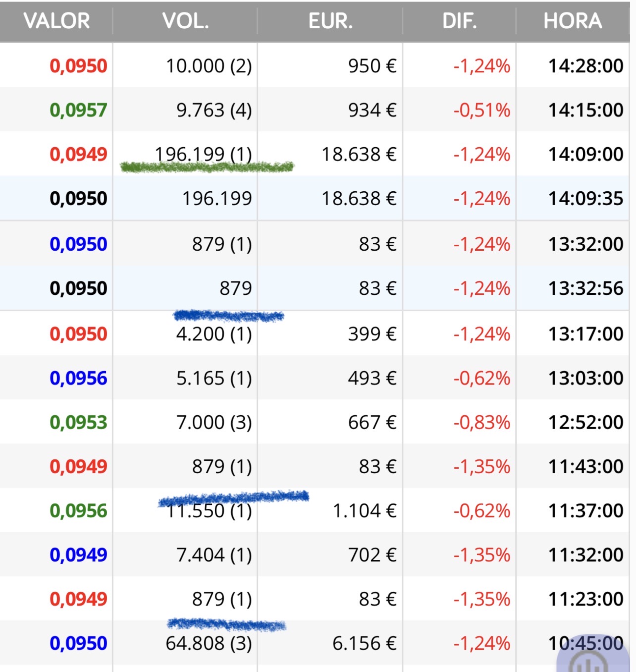Collapse the 196.199 (1) grouped trade

[x=203, y=154]
